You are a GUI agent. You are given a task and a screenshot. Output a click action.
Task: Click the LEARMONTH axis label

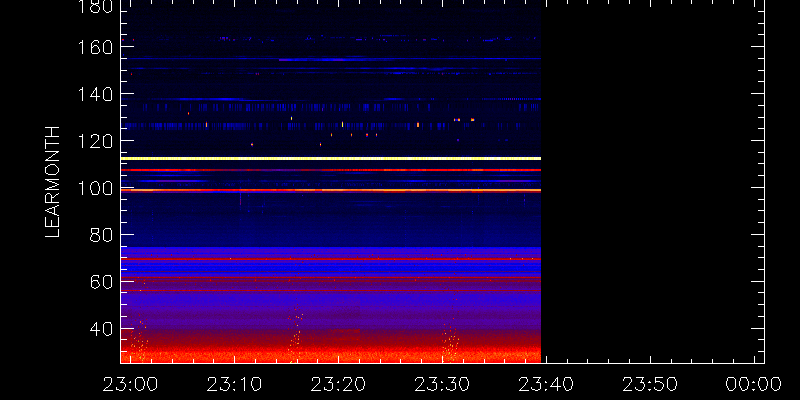coord(53,182)
